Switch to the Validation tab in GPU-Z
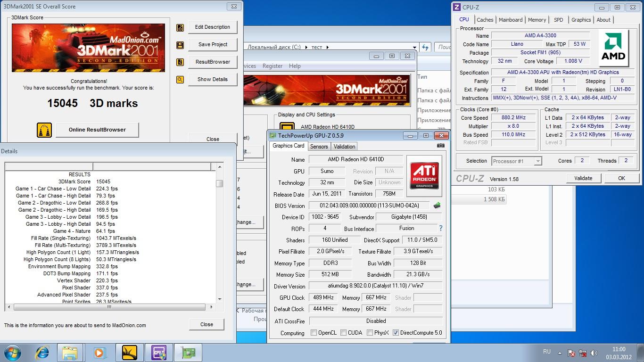 pos(344,147)
